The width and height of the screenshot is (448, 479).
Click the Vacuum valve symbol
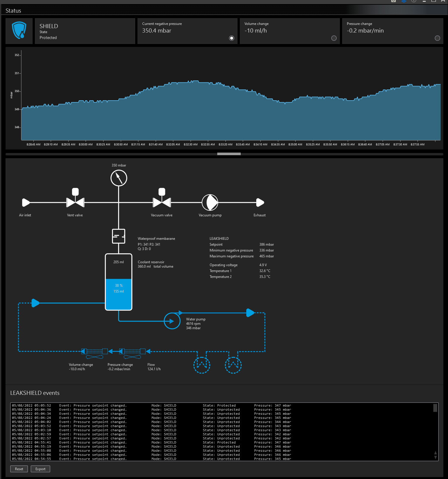(x=162, y=202)
